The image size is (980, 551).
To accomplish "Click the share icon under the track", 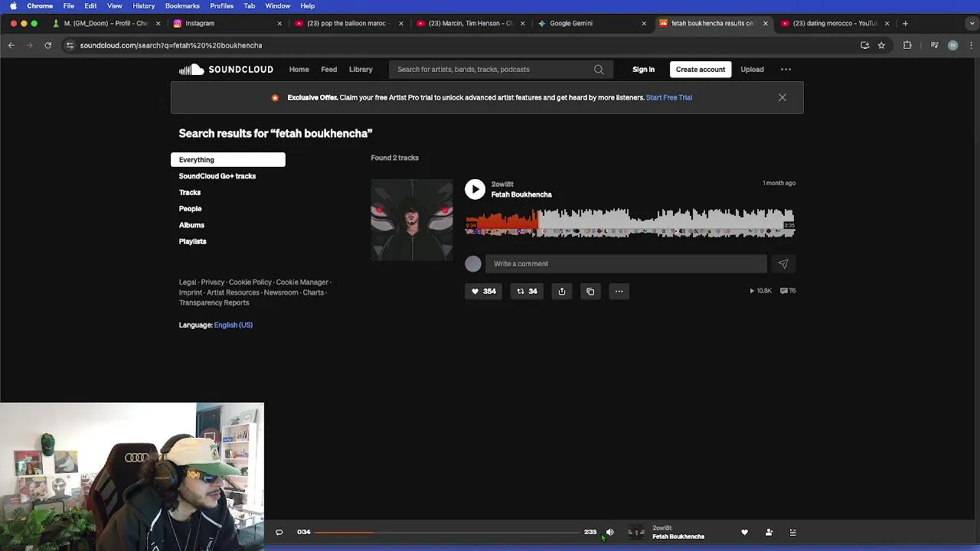I will [562, 292].
